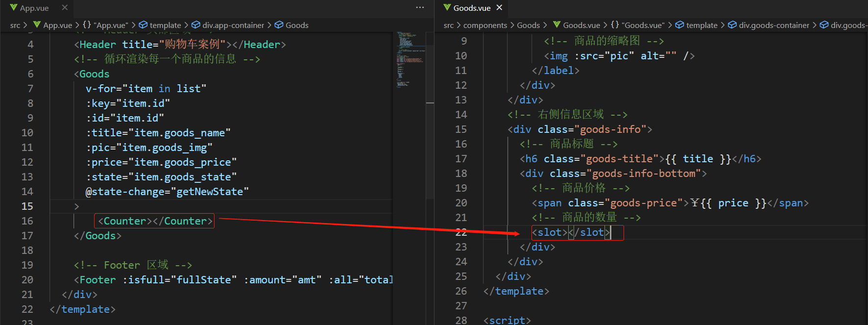
Task: Click 'src' breadcrumb in right editor
Action: click(449, 25)
